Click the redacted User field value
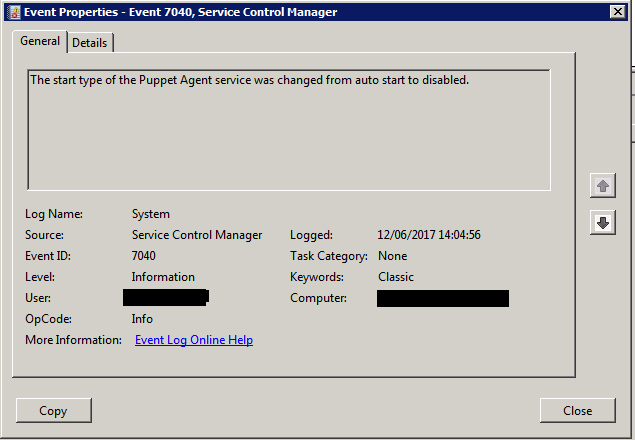635x440 pixels. pyautogui.click(x=165, y=297)
